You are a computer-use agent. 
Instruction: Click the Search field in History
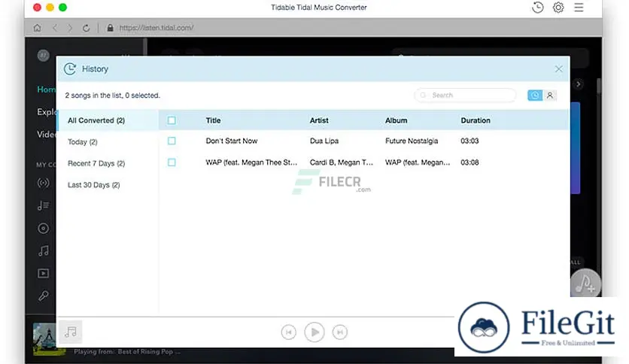pyautogui.click(x=465, y=95)
